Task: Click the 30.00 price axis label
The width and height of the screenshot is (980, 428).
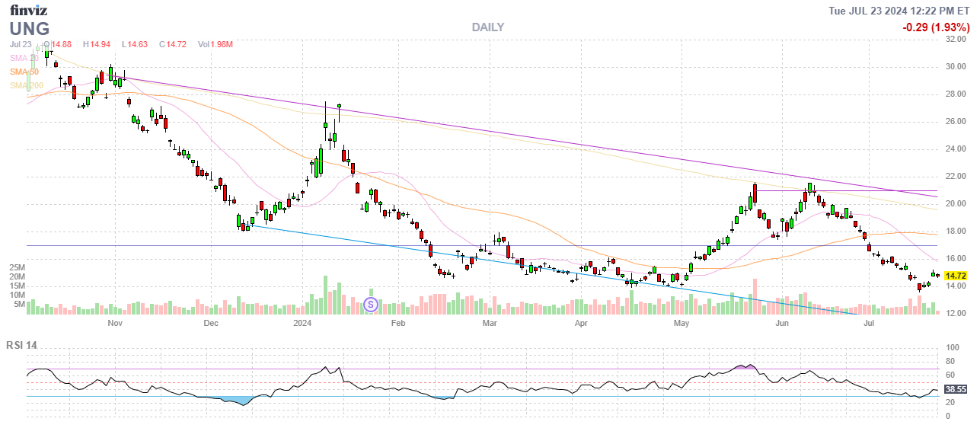Action: pos(956,66)
